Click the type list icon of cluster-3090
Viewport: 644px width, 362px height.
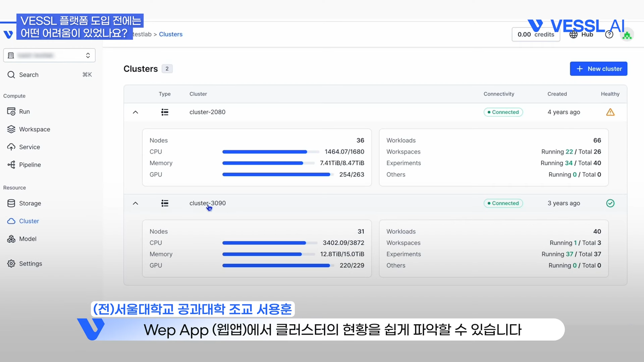coord(165,203)
